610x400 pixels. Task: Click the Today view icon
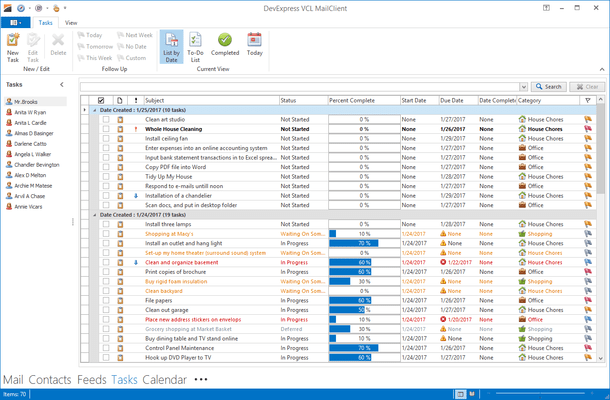click(x=254, y=46)
